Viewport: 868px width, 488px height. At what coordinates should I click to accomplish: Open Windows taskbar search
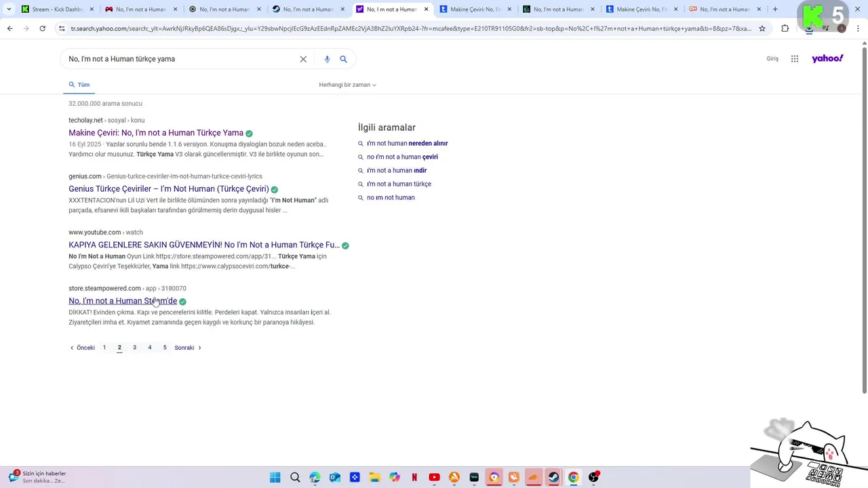(295, 477)
